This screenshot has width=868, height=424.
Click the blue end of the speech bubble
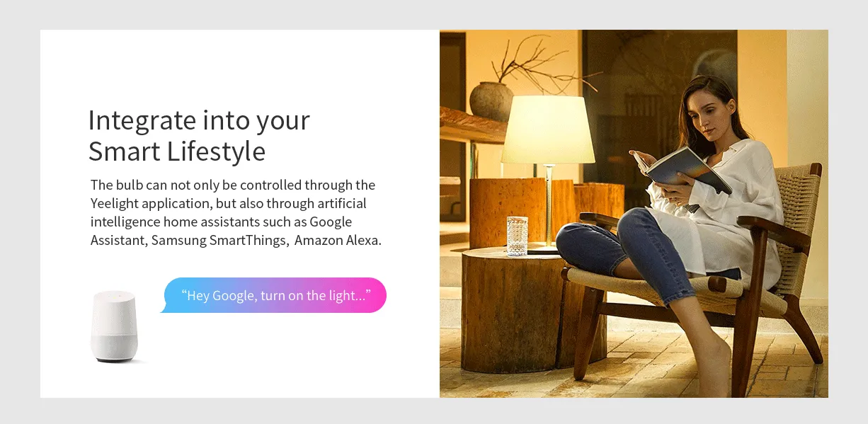pyautogui.click(x=177, y=295)
